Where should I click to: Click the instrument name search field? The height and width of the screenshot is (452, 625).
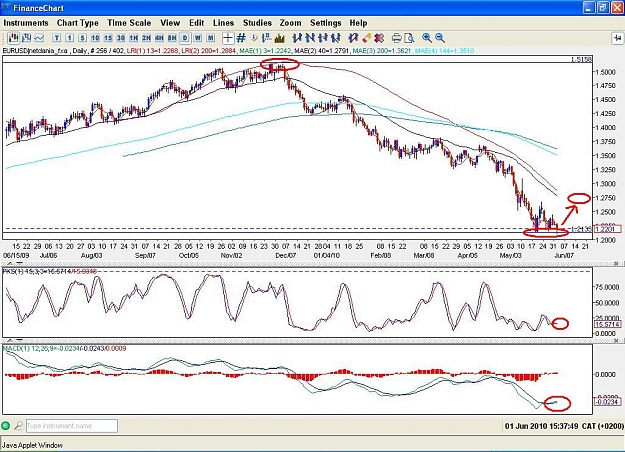[72, 426]
